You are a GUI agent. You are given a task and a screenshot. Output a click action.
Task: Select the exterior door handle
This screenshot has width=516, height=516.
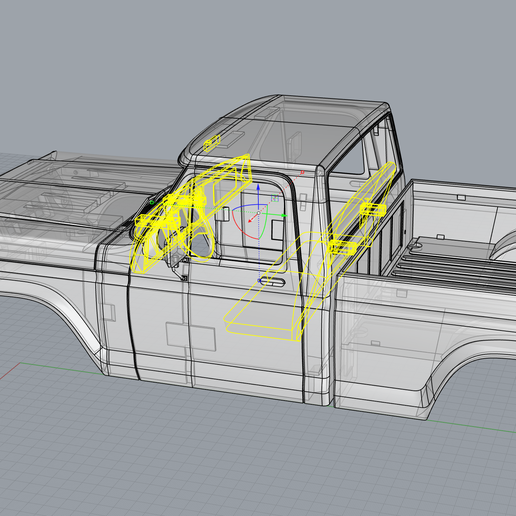coord(273,283)
